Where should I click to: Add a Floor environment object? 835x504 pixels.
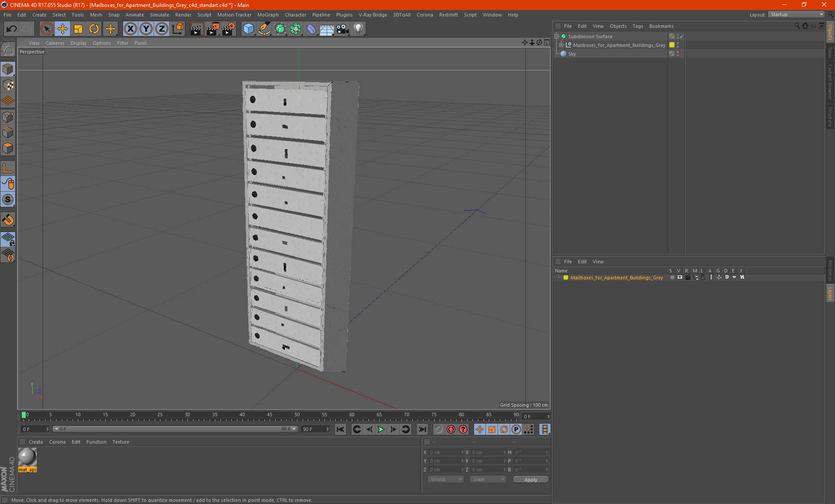tap(327, 29)
